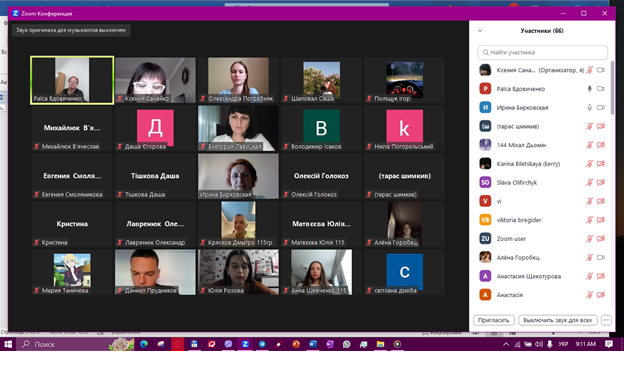Screen dimensions: 624x368
Task: Toggle microphone for Раїса Вдовиченко in list
Action: point(589,89)
